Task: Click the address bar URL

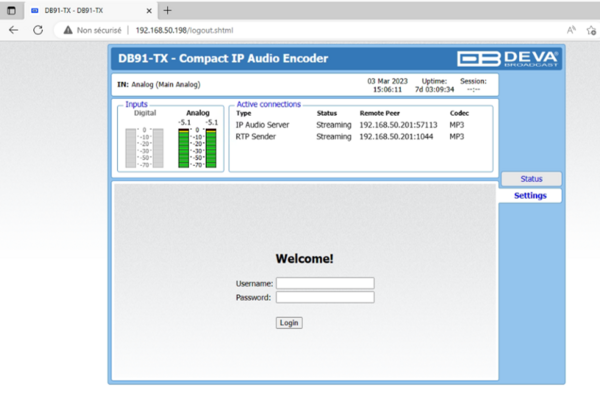Action: 184,30
